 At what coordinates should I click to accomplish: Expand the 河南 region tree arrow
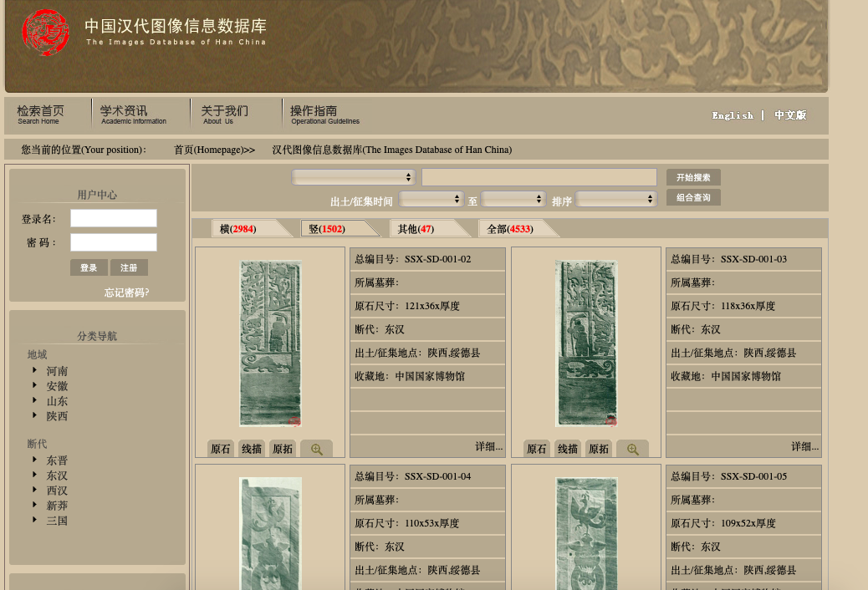click(x=35, y=370)
